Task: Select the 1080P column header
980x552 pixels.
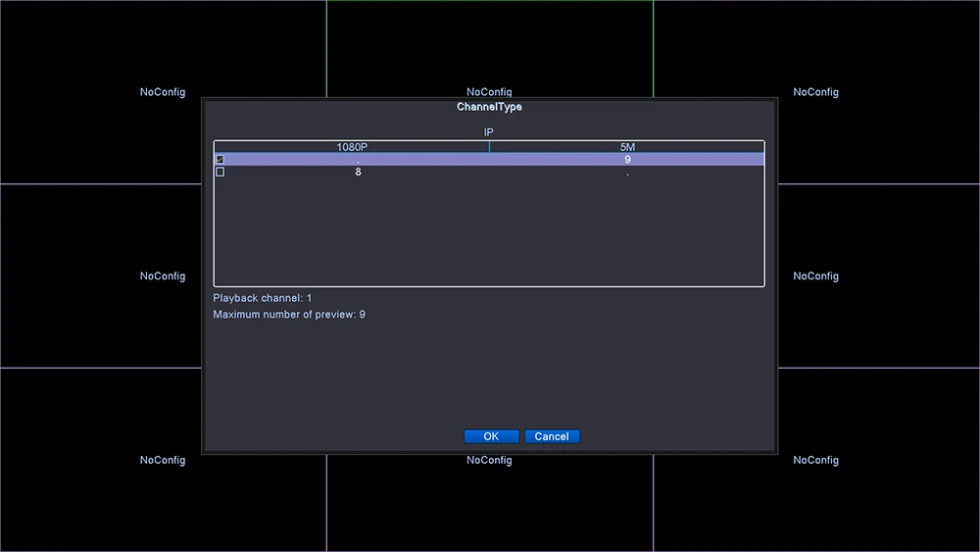Action: [352, 147]
